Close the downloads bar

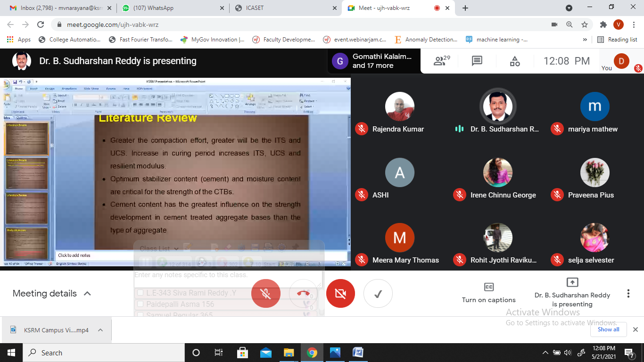pos(635,329)
